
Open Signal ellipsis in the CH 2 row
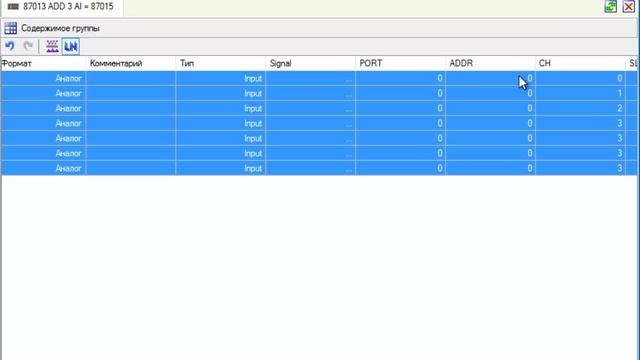(x=348, y=110)
